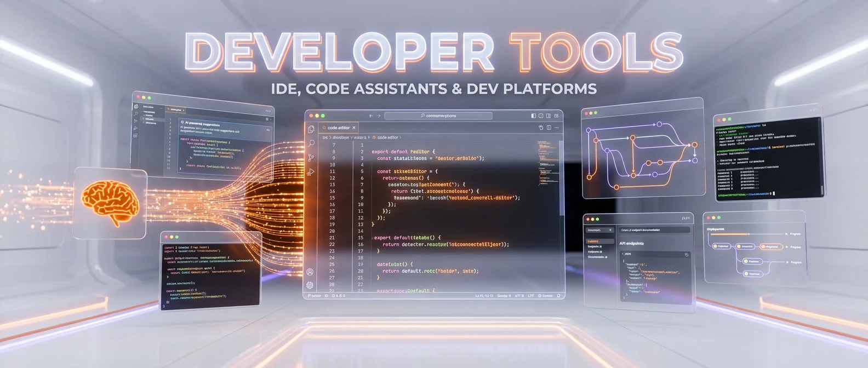Open Extensions icon in AI suggestion window sidebar

click(x=136, y=135)
